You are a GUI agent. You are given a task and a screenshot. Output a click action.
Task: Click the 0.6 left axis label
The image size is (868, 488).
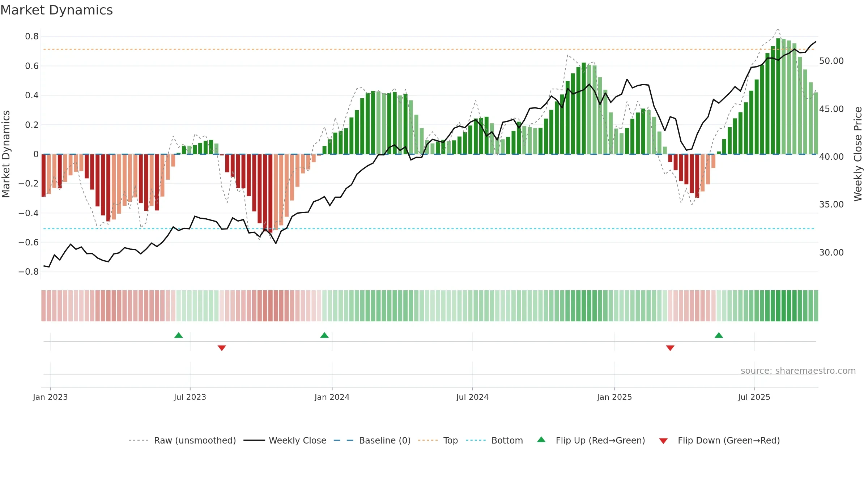(32, 66)
